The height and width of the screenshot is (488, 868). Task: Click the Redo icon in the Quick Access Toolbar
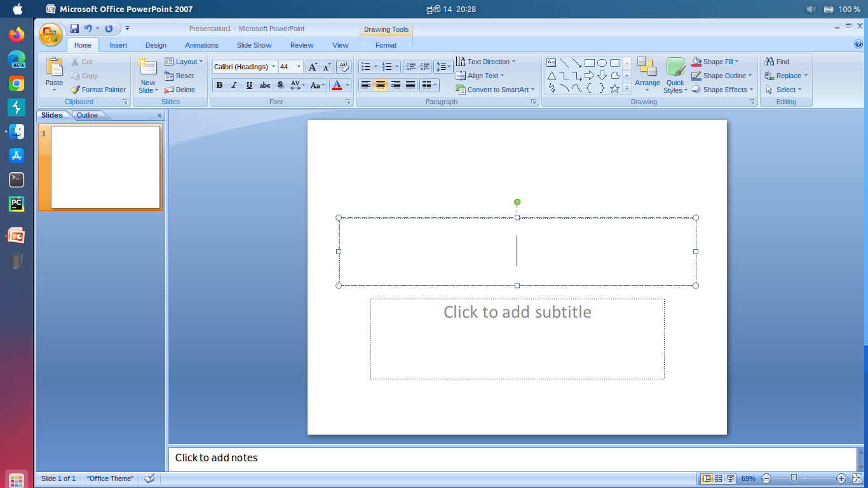point(109,29)
